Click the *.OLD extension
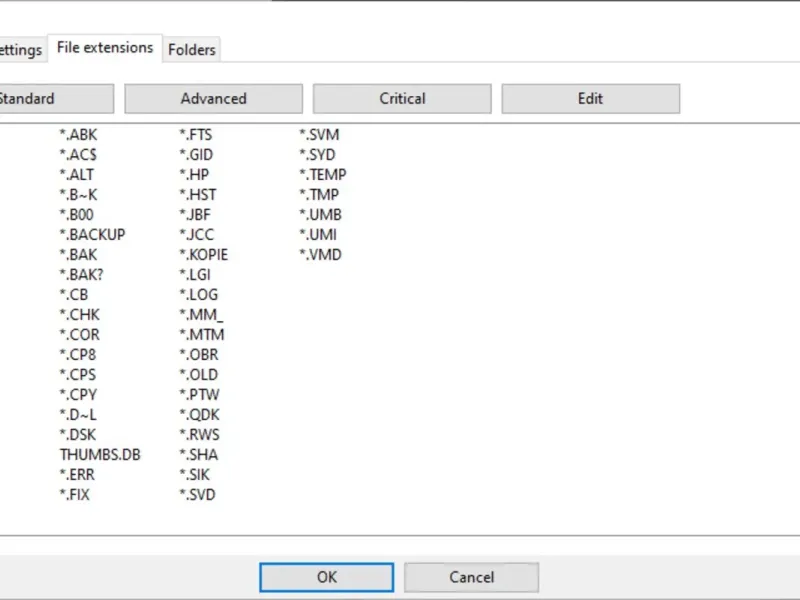This screenshot has width=800, height=600. pyautogui.click(x=198, y=374)
